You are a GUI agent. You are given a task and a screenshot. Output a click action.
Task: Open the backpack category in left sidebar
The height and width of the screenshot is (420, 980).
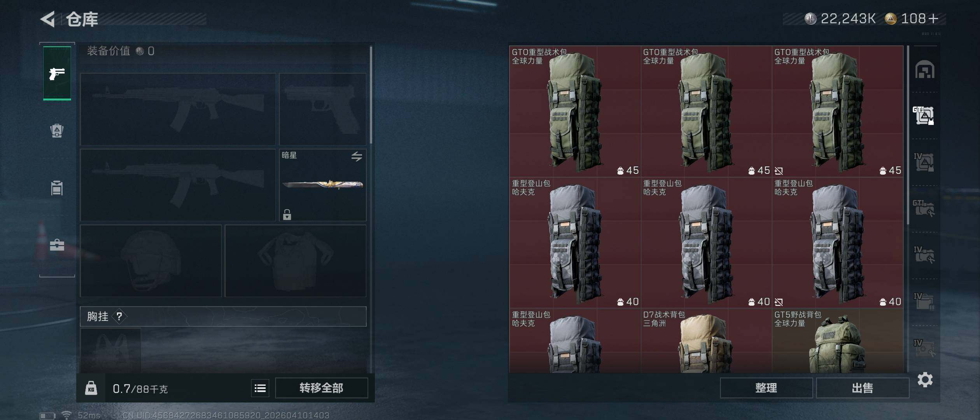pos(57,131)
